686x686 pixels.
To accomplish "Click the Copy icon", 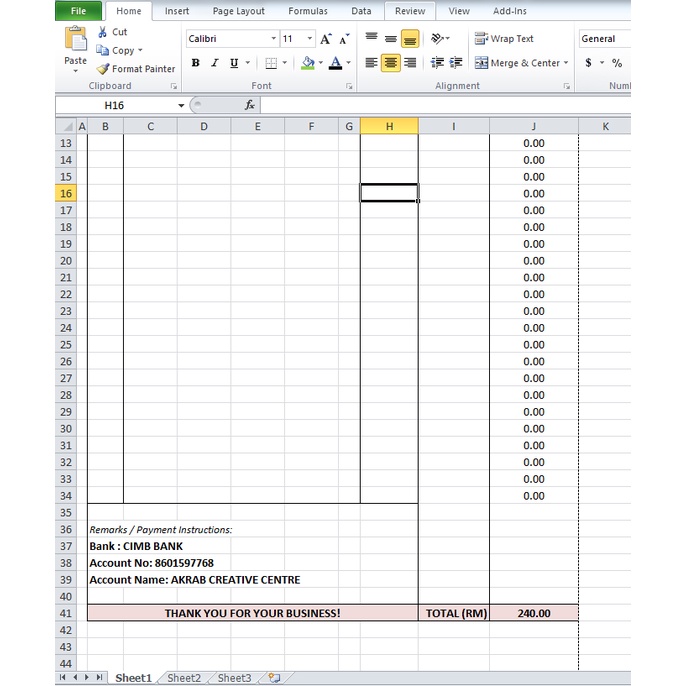I will point(102,50).
